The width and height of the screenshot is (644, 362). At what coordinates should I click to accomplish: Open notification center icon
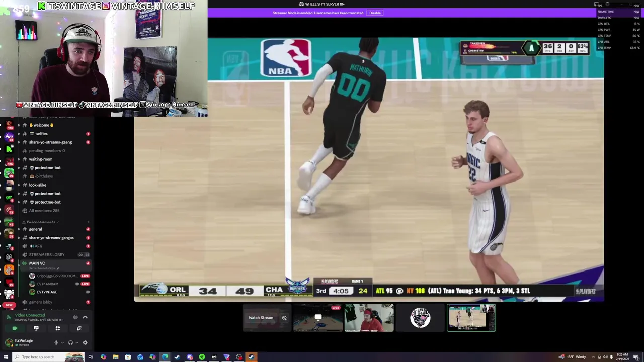(x=636, y=357)
